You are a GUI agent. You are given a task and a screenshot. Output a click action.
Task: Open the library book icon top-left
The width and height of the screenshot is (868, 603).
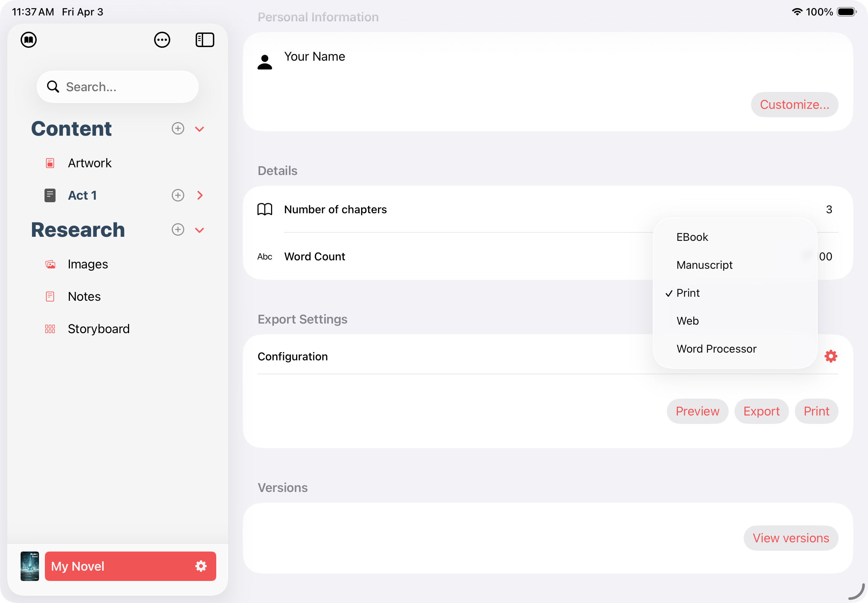click(x=28, y=39)
